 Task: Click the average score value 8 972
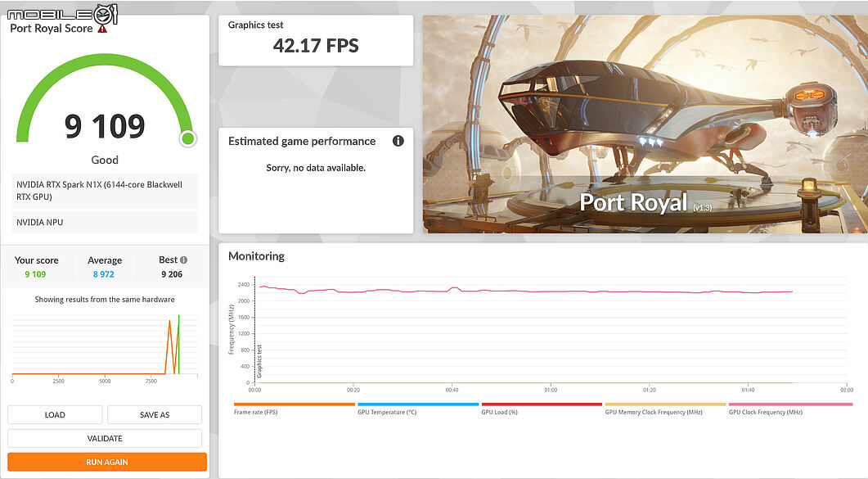point(104,274)
